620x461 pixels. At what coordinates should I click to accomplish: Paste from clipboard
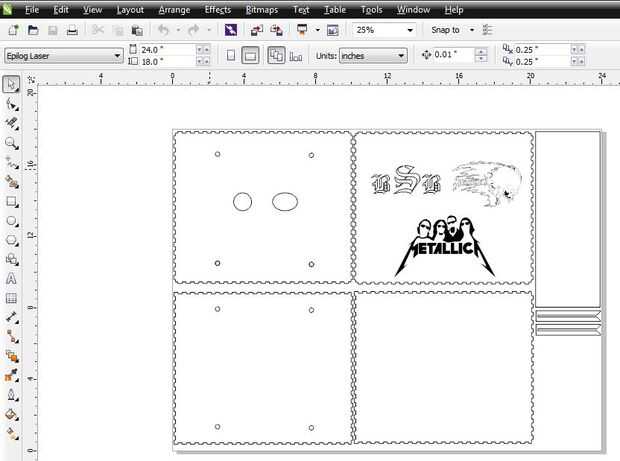[137, 30]
